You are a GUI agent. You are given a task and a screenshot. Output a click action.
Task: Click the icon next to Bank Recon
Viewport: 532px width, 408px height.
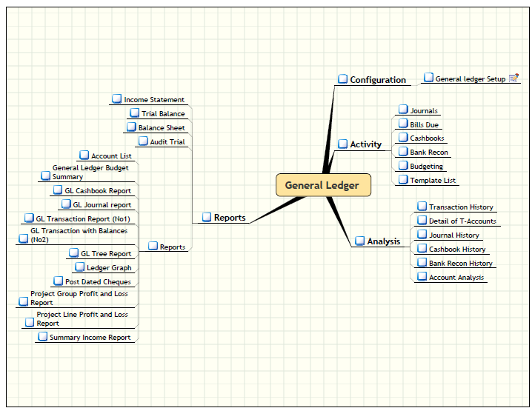click(403, 152)
